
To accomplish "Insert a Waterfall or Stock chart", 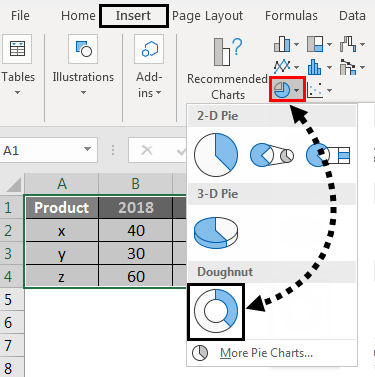I will pos(348,44).
